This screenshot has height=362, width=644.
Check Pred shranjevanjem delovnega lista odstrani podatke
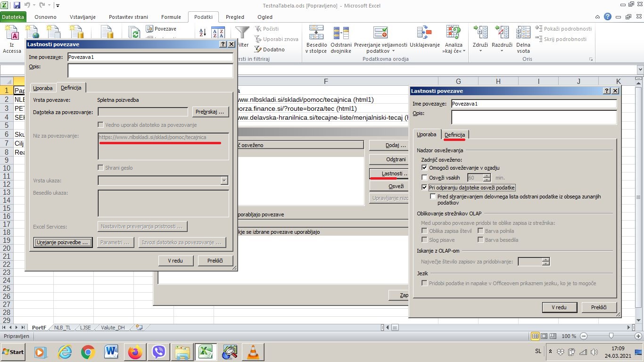tap(433, 197)
